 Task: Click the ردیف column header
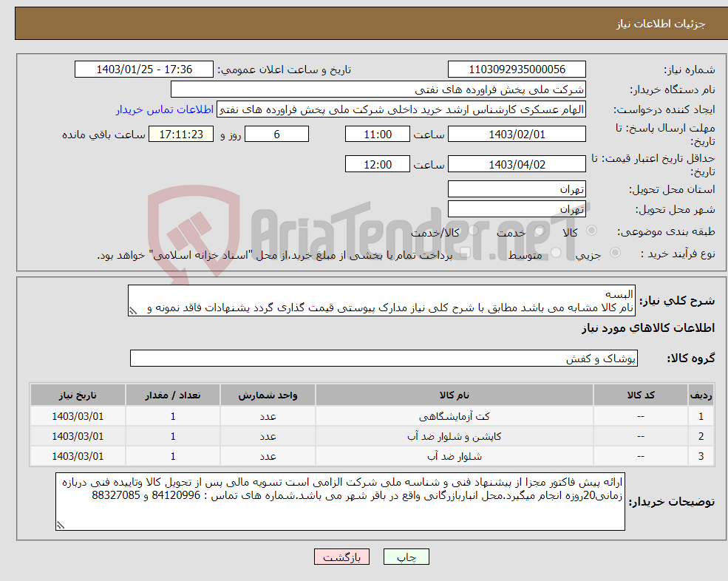(701, 395)
